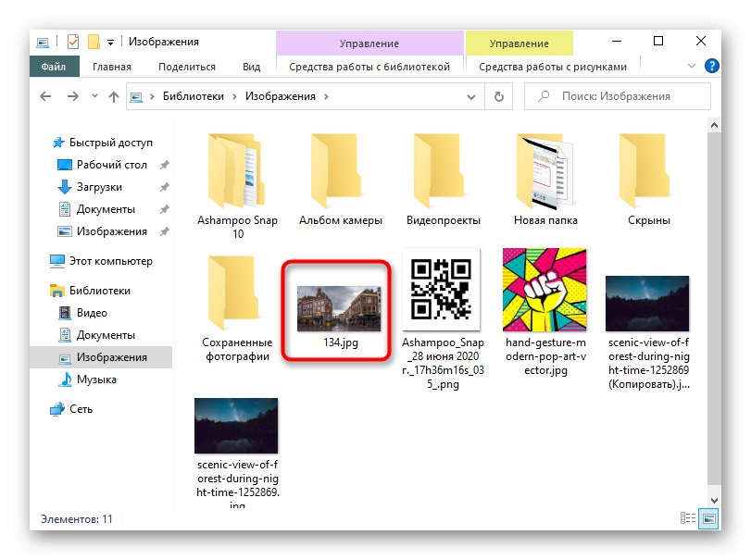This screenshot has width=751, height=560.
Task: Click the Элементов: 11 status bar text
Action: tap(77, 519)
